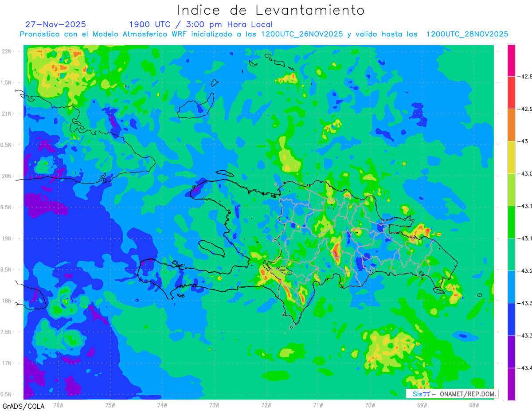Click the 8.5N latitude label
Screen dimensions: 532x411
6,270
